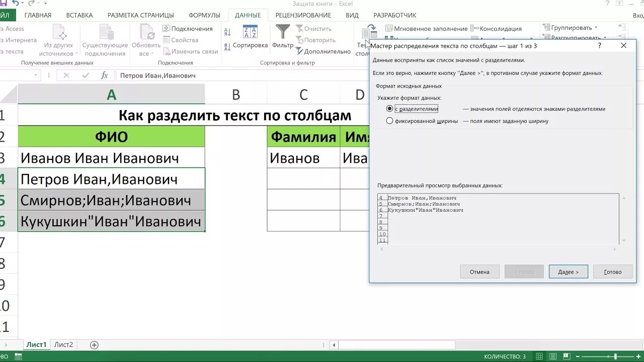Open the РАЗМЕТКА СТРАНИЦЫ ribbon tab
This screenshot has height=362, width=644.
click(140, 15)
